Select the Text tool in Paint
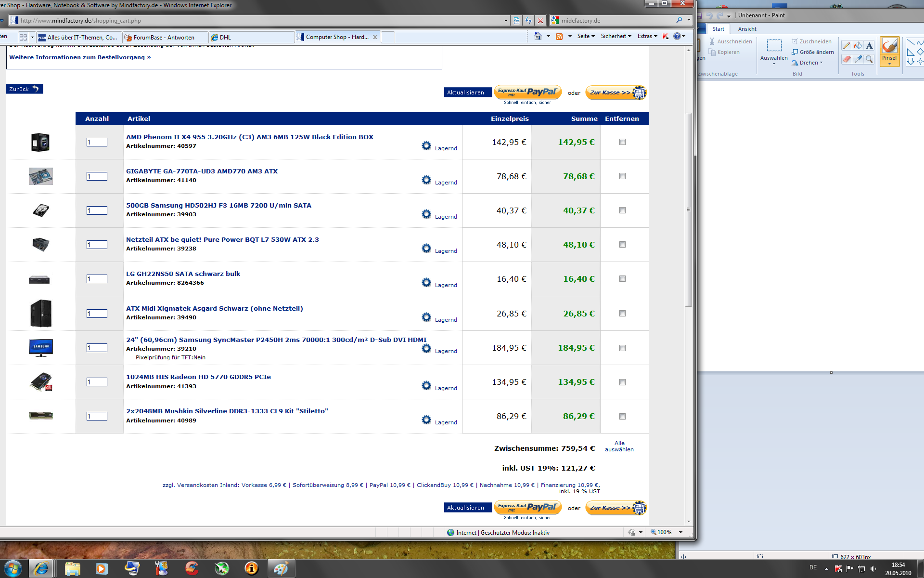The width and height of the screenshot is (924, 578). pos(869,46)
